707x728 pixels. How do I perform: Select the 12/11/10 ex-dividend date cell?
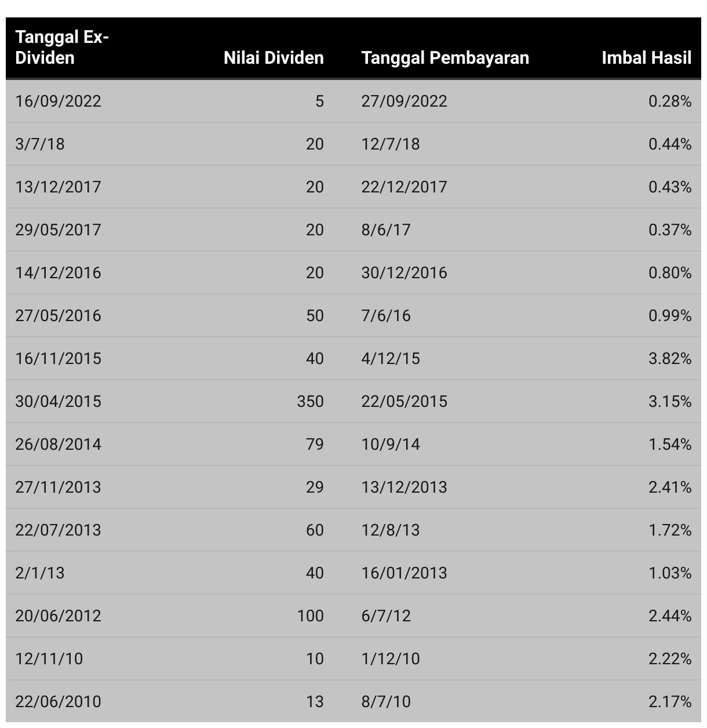[49, 658]
